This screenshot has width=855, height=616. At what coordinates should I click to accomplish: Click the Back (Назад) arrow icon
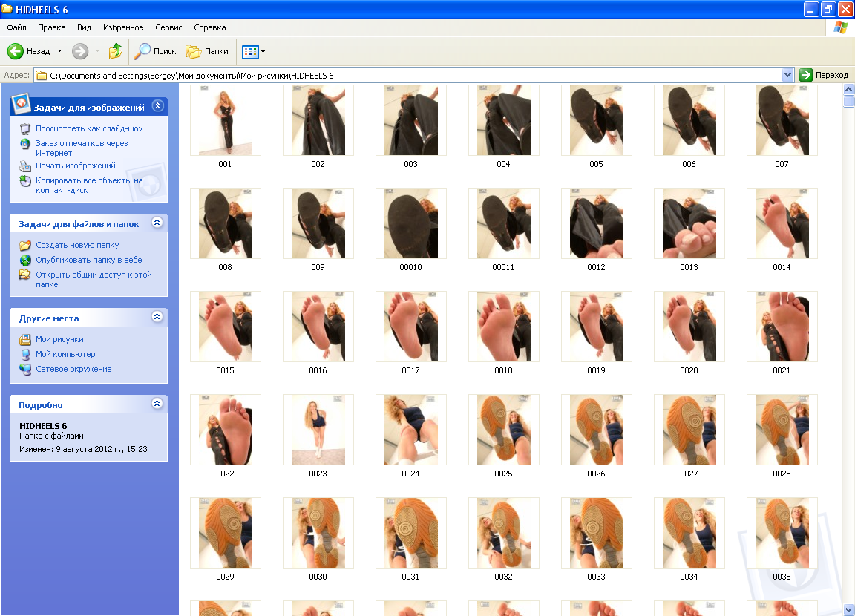click(16, 51)
